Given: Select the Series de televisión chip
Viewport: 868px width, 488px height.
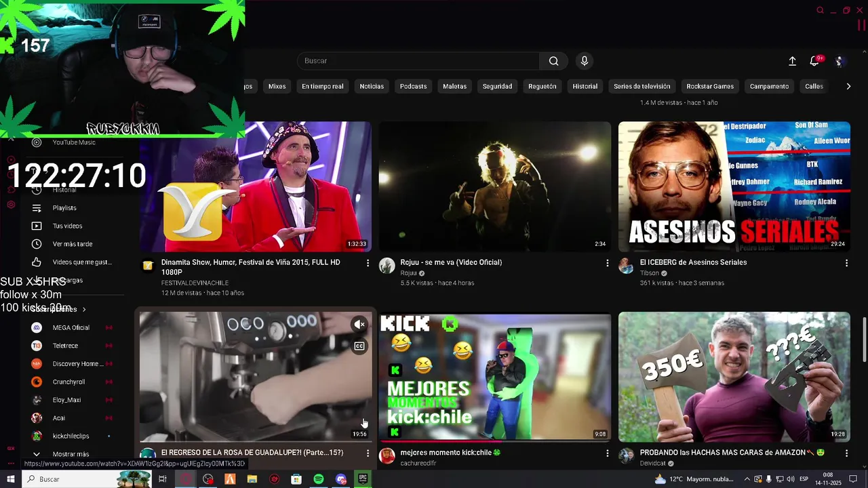Looking at the screenshot, I should 642,86.
